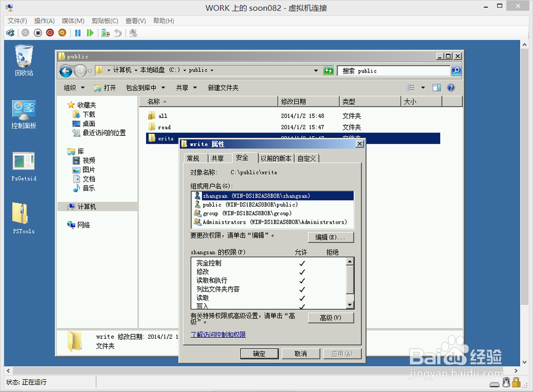Open the recent pages dropdown beside forward arrow

(90, 71)
